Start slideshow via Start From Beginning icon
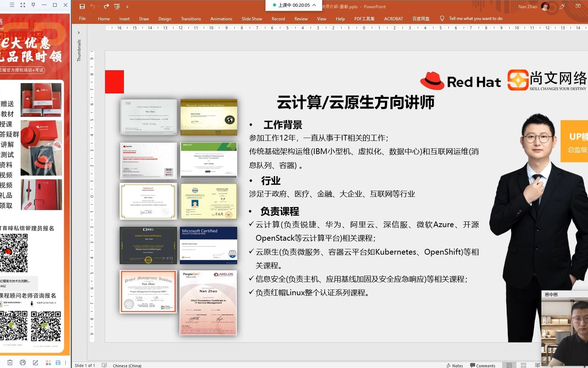The width and height of the screenshot is (588, 368). tap(116, 6)
